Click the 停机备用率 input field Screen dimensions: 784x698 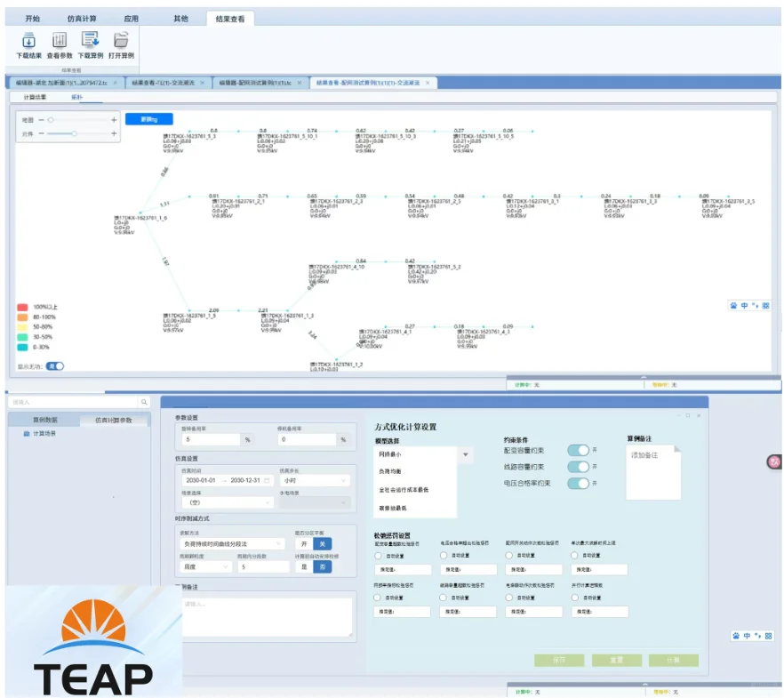pos(307,439)
